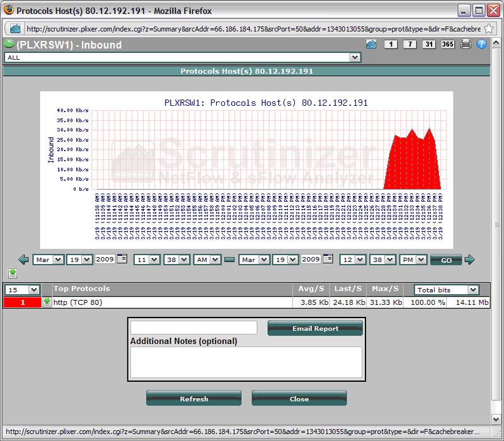
Task: Click the Email Report button
Action: [315, 328]
